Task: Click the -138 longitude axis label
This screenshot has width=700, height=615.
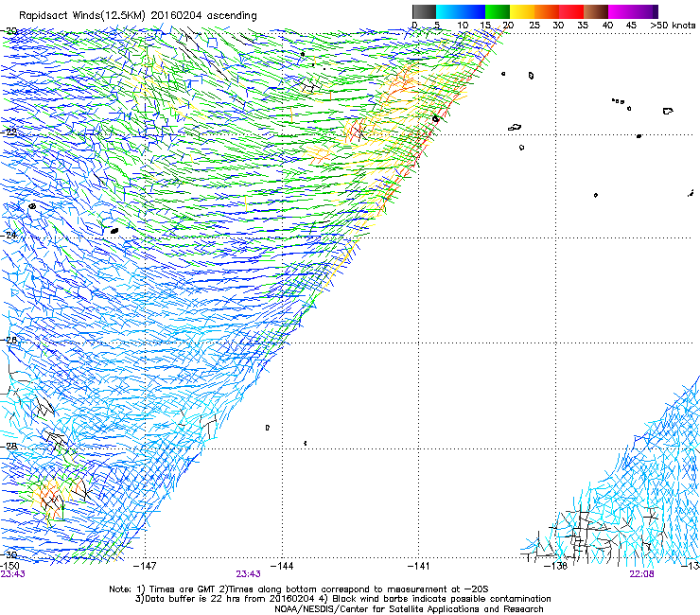Action: (555, 566)
